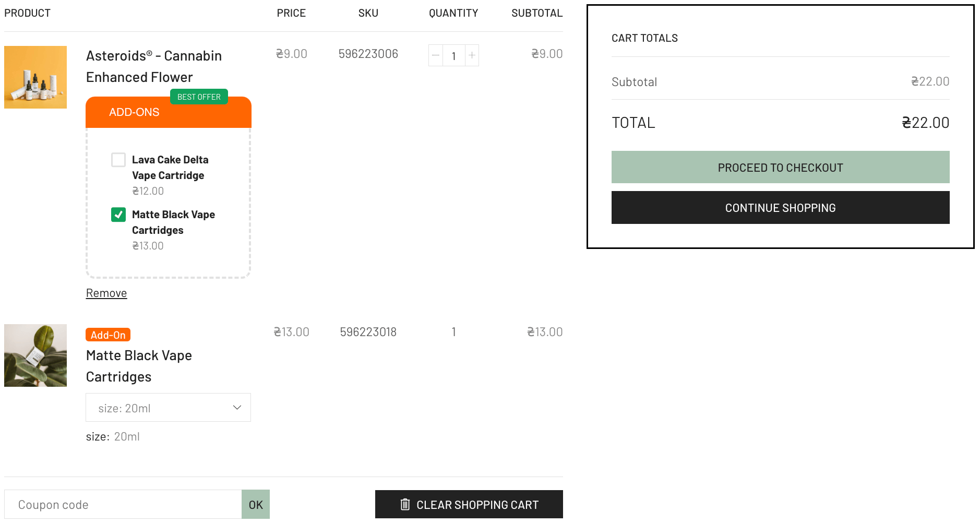Screen dimensions: 980x523
Task: Check the Lava Cake Delta Vape Cartridge add-on
Action: [x=118, y=160]
